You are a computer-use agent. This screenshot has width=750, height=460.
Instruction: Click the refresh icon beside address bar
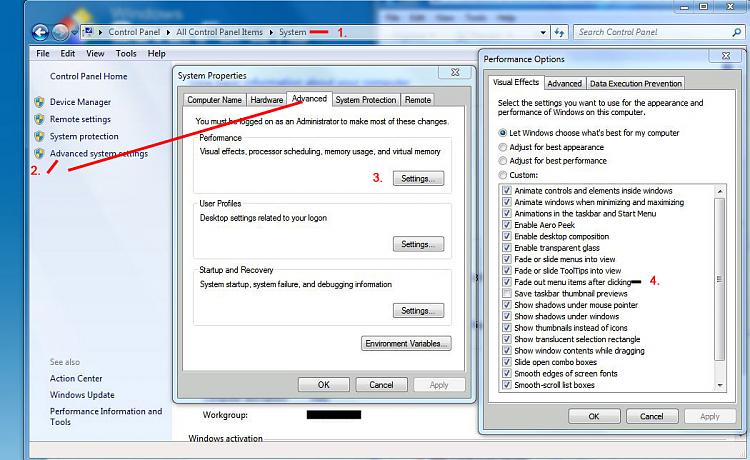(559, 33)
